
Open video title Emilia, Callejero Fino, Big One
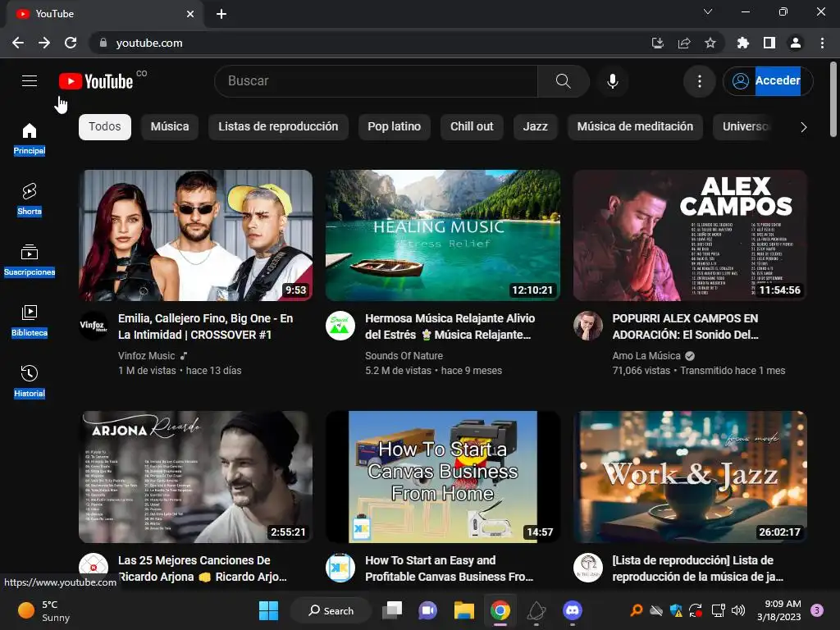coord(206,326)
